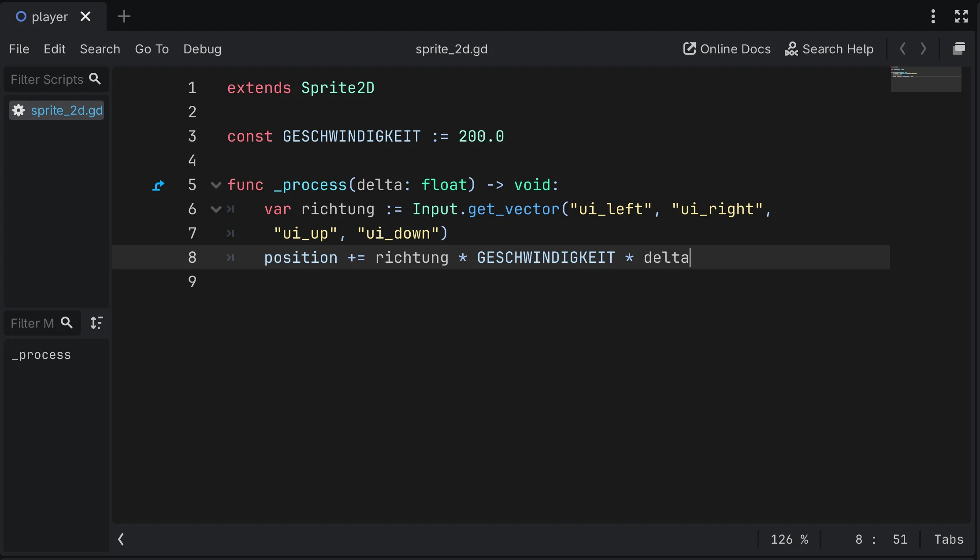Click line number 9 in gutter
The image size is (980, 560).
(192, 282)
